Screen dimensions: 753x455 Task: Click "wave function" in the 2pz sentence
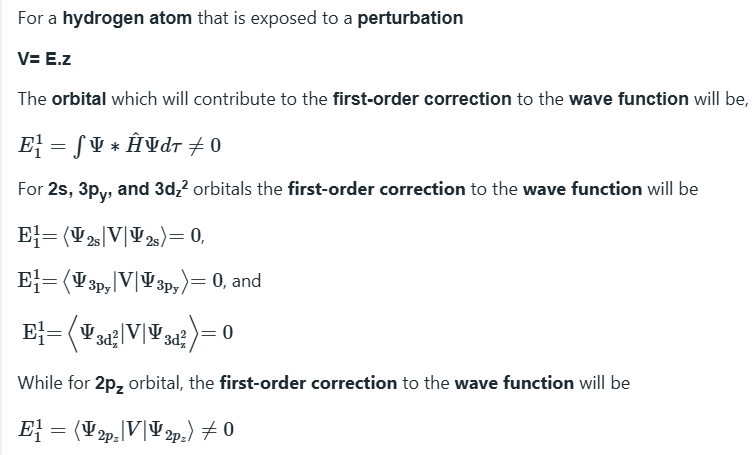513,382
